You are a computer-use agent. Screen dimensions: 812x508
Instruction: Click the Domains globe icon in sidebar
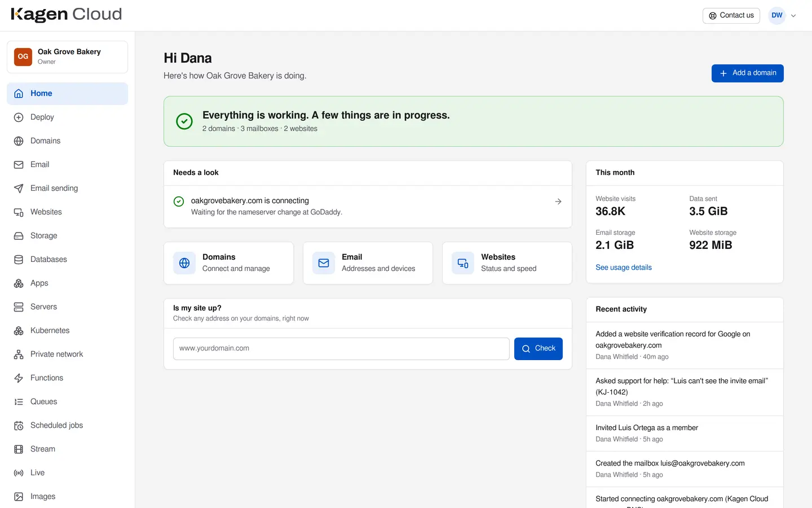[19, 141]
